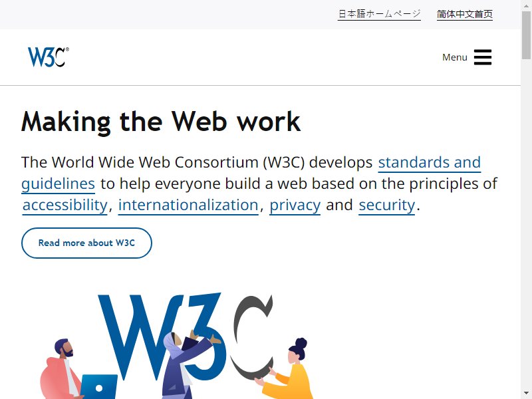Open the accessibility link
Image resolution: width=532 pixels, height=399 pixels.
pyautogui.click(x=65, y=205)
